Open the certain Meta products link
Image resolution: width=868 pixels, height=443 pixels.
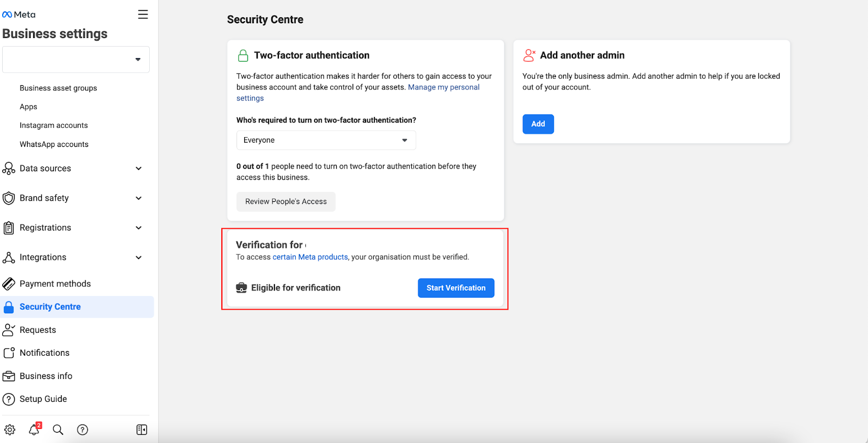coord(310,257)
